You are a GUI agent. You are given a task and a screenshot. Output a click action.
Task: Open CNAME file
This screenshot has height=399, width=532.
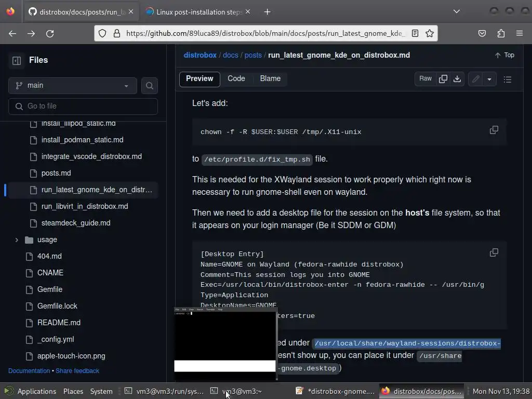pyautogui.click(x=50, y=273)
